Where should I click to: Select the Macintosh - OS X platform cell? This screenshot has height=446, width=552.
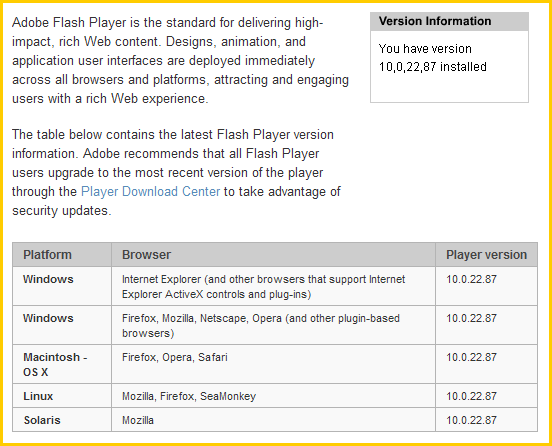(x=62, y=364)
